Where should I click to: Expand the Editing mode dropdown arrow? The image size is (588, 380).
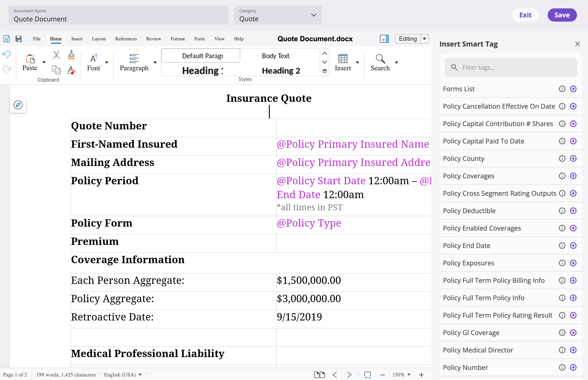(424, 39)
